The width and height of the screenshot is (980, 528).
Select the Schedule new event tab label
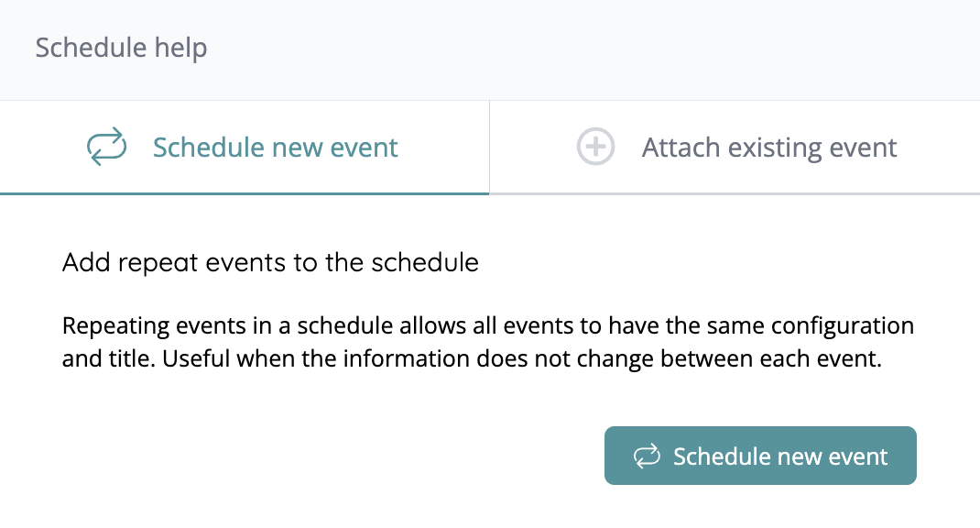275,148
